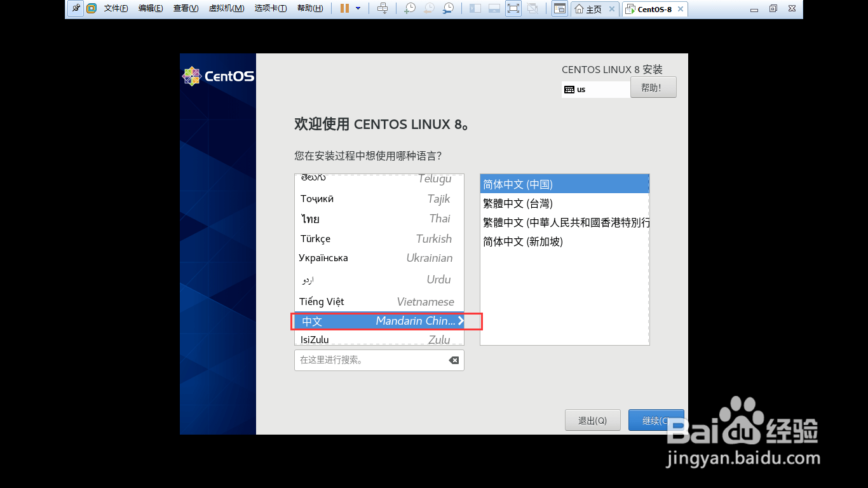Switch to the 主页 tab
The image size is (868, 488).
coord(588,10)
